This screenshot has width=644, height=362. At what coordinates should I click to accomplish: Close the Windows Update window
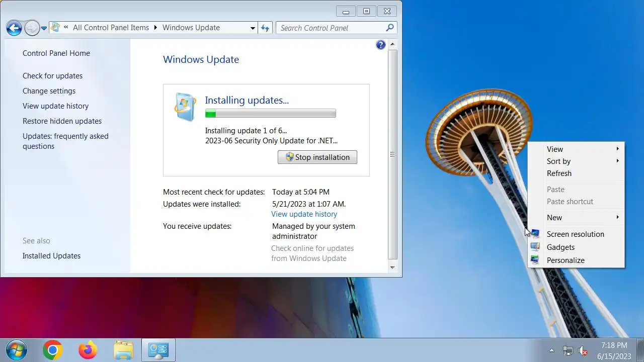click(x=387, y=11)
